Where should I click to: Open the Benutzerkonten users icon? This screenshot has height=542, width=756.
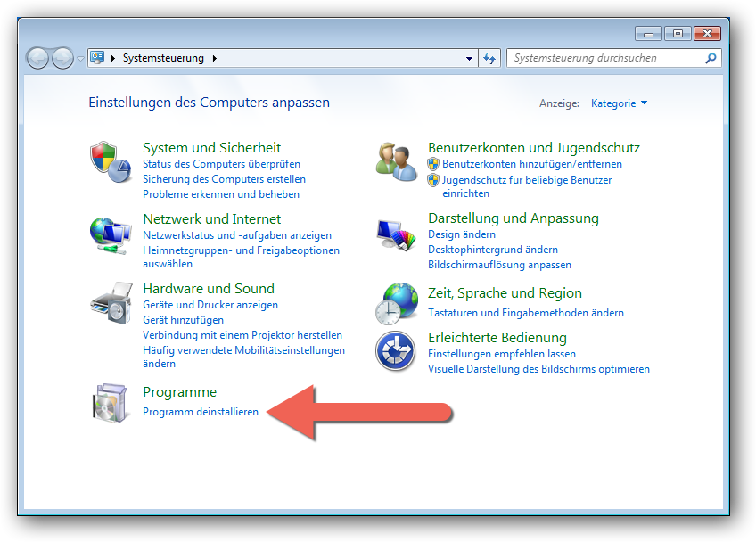point(397,161)
